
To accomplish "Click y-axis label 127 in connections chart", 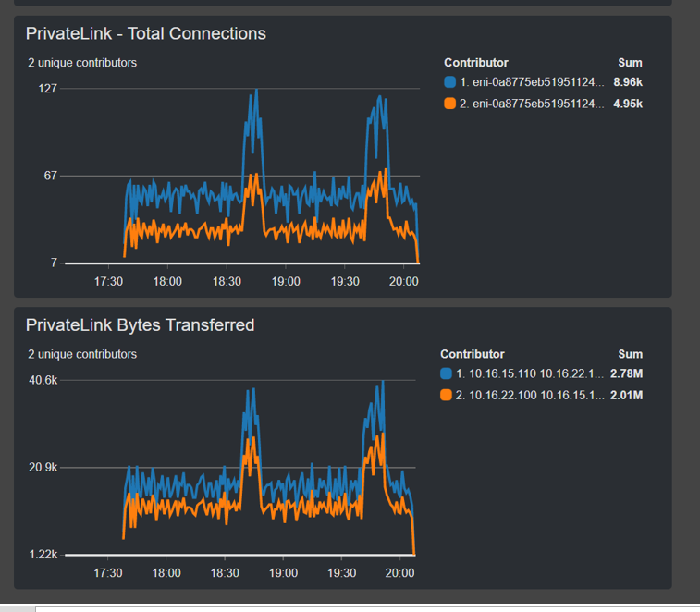I will 48,89.
